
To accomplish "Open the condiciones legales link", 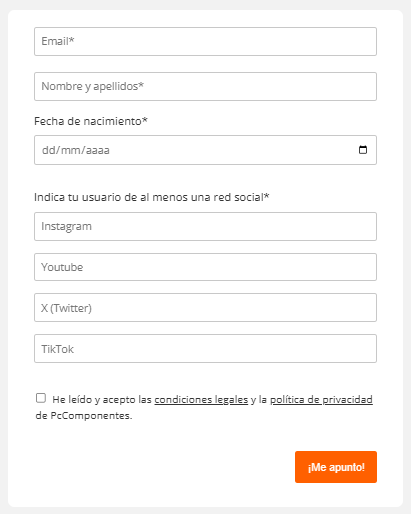I will 201,399.
